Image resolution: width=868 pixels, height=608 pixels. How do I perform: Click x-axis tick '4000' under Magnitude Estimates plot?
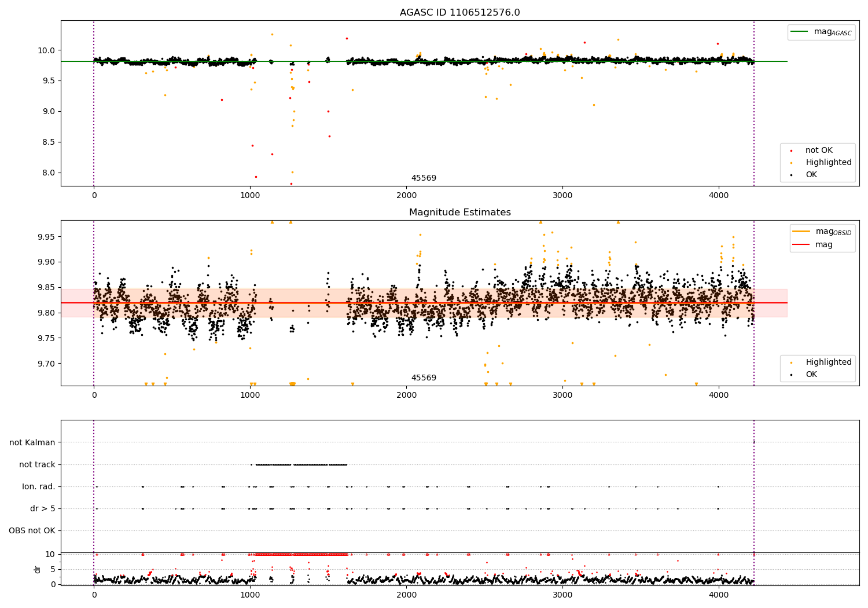(x=719, y=395)
